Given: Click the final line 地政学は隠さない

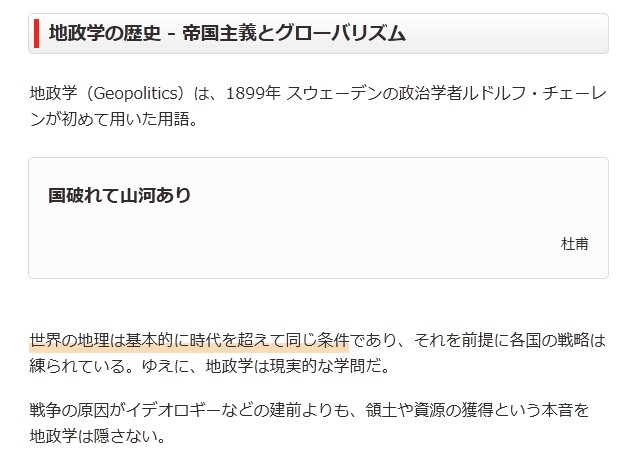Looking at the screenshot, I should tap(96, 436).
